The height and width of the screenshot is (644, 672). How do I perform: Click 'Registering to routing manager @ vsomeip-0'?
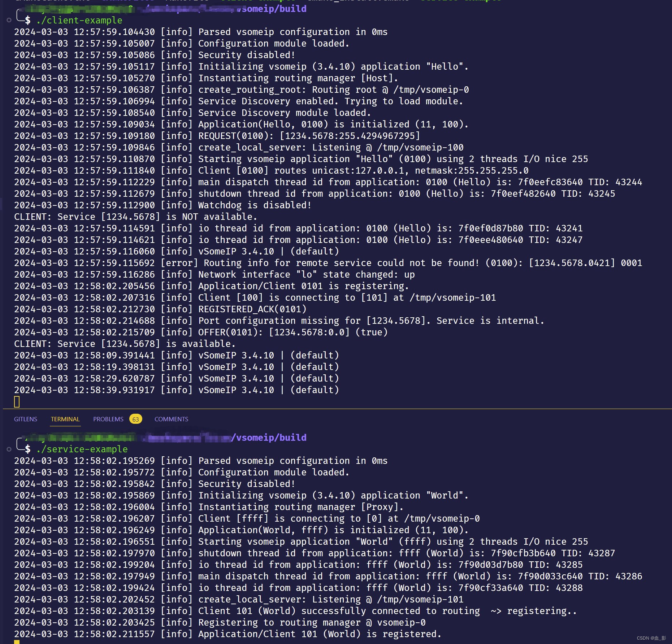pos(220,622)
